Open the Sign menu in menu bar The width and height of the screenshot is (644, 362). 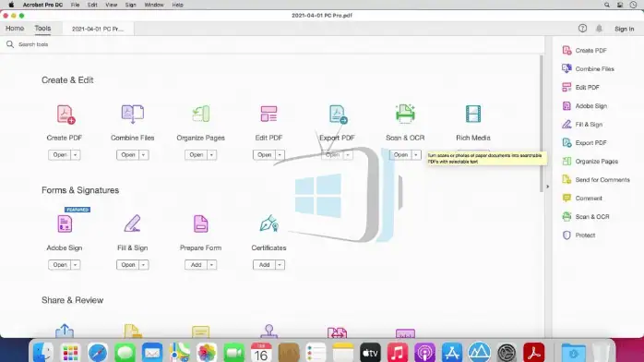pyautogui.click(x=131, y=5)
